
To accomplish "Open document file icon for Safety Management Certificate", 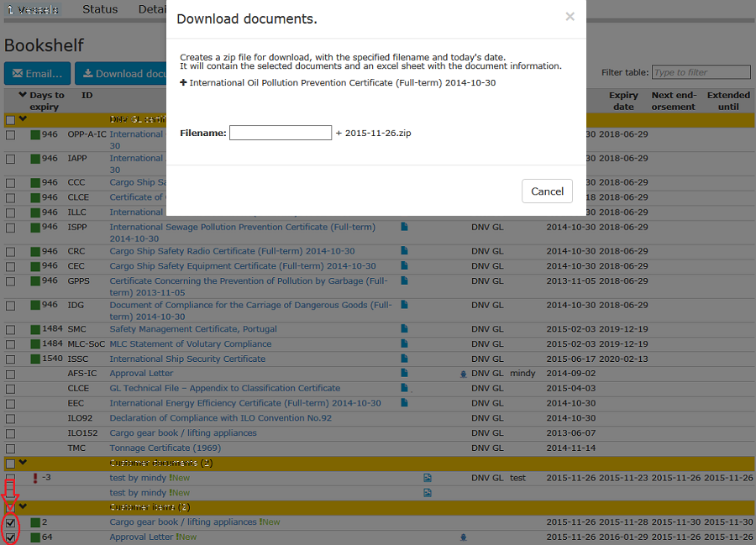I will pos(404,329).
